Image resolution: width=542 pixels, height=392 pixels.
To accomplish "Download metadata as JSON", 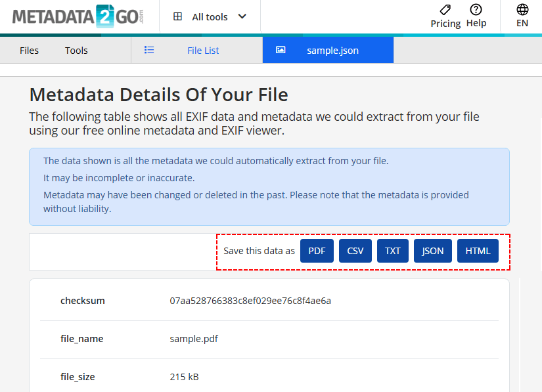I will click(432, 250).
